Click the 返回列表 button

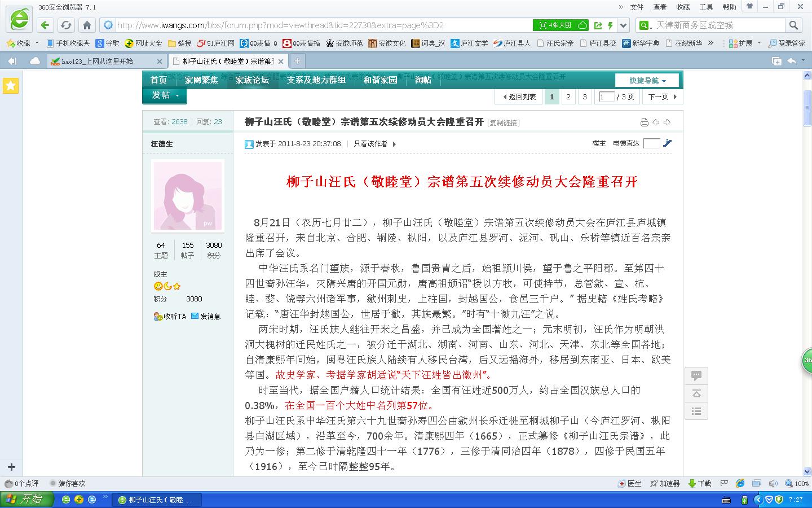coord(519,97)
